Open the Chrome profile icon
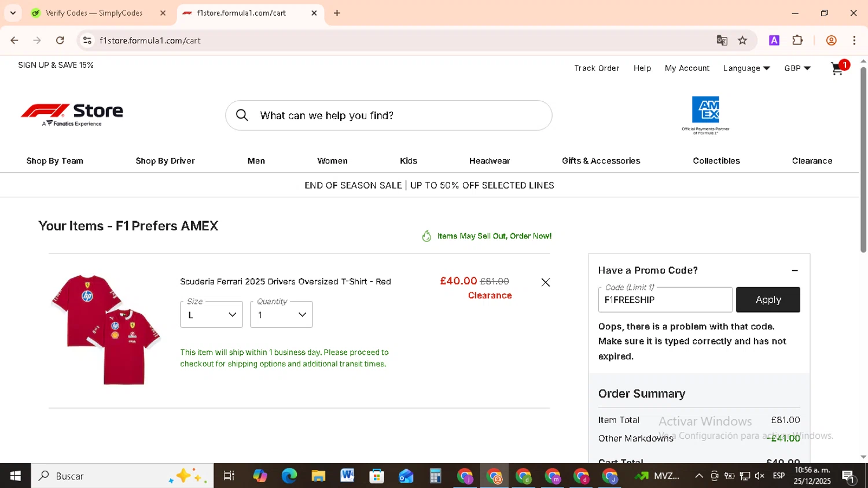Viewport: 868px width, 488px height. (x=831, y=41)
